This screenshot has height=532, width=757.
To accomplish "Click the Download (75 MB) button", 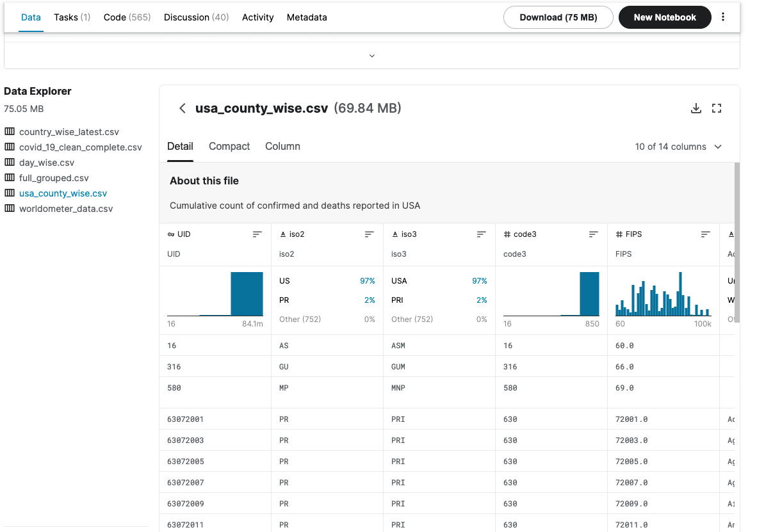I will click(558, 17).
